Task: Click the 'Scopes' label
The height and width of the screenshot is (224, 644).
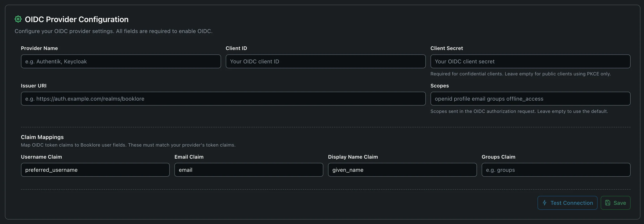Action: pos(439,86)
